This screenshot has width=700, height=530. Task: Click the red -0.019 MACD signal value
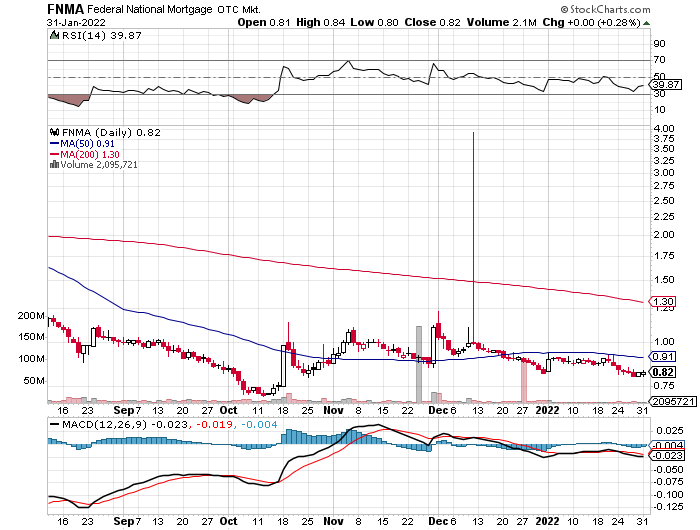(214, 424)
